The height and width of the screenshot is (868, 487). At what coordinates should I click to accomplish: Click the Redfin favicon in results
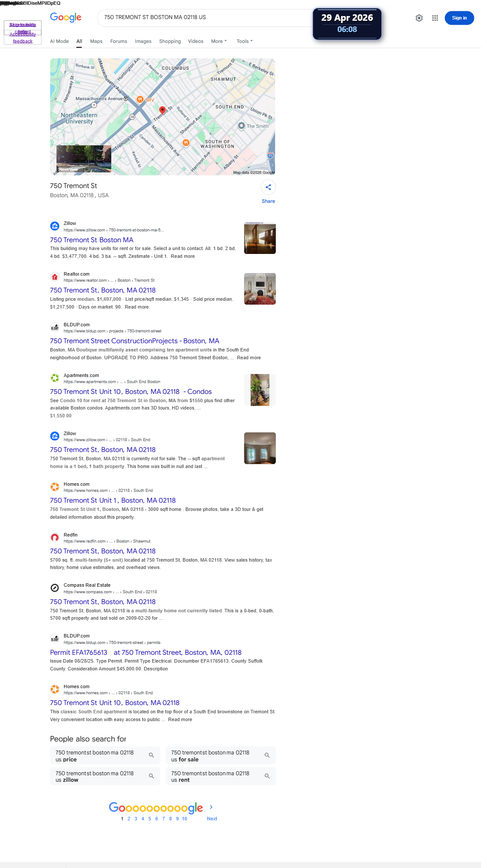click(55, 537)
